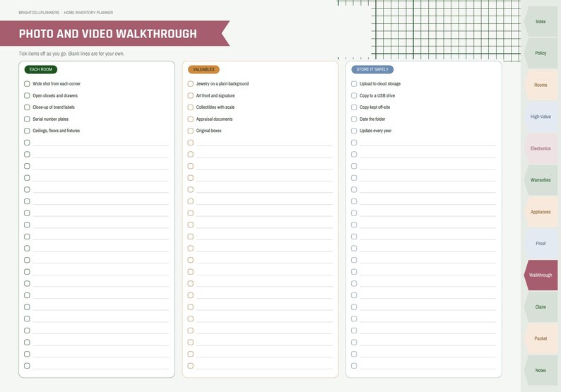561x392 pixels.
Task: Check 'Open closets and drawers'
Action: pyautogui.click(x=27, y=95)
